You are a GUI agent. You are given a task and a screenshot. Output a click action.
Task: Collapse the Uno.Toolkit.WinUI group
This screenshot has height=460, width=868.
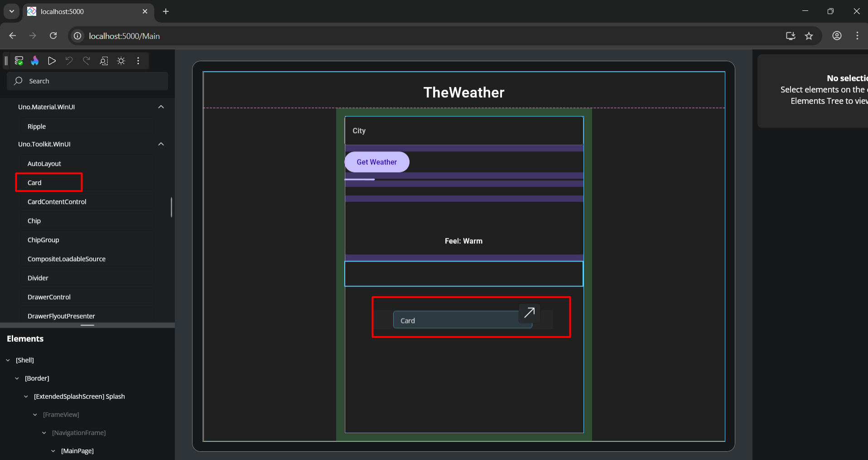(x=161, y=144)
